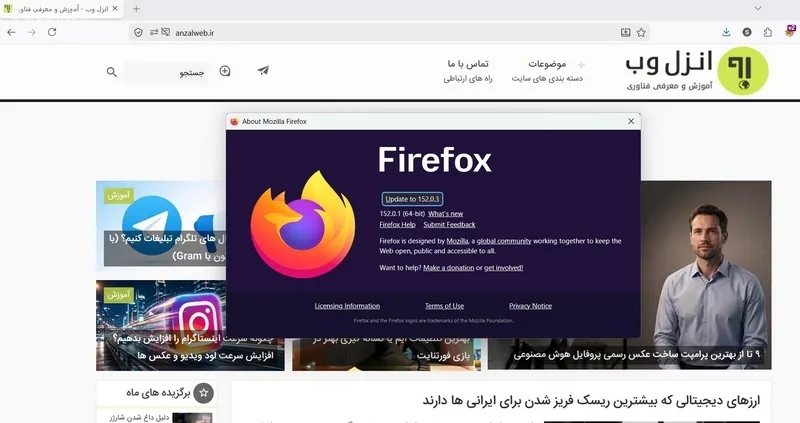Image resolution: width=800 pixels, height=423 pixels.
Task: Click the آموزش tag on the Instagram card
Action: [x=119, y=294]
